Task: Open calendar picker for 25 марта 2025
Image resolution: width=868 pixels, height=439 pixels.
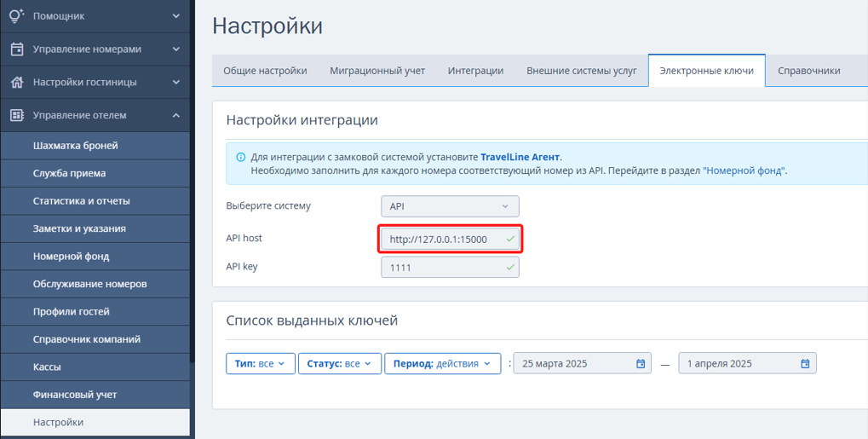Action: click(641, 364)
